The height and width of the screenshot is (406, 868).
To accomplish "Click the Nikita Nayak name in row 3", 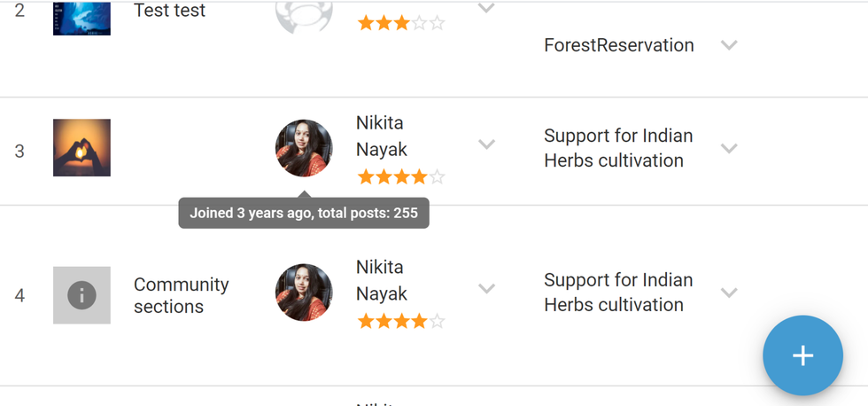I will [381, 136].
